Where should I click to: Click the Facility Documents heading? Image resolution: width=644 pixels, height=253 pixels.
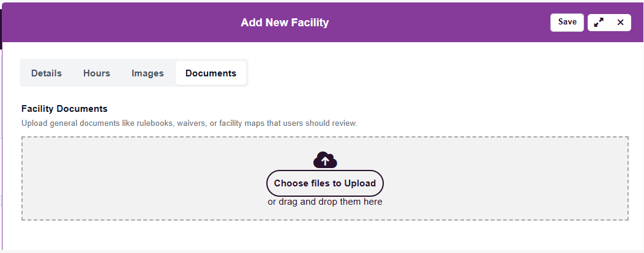64,109
